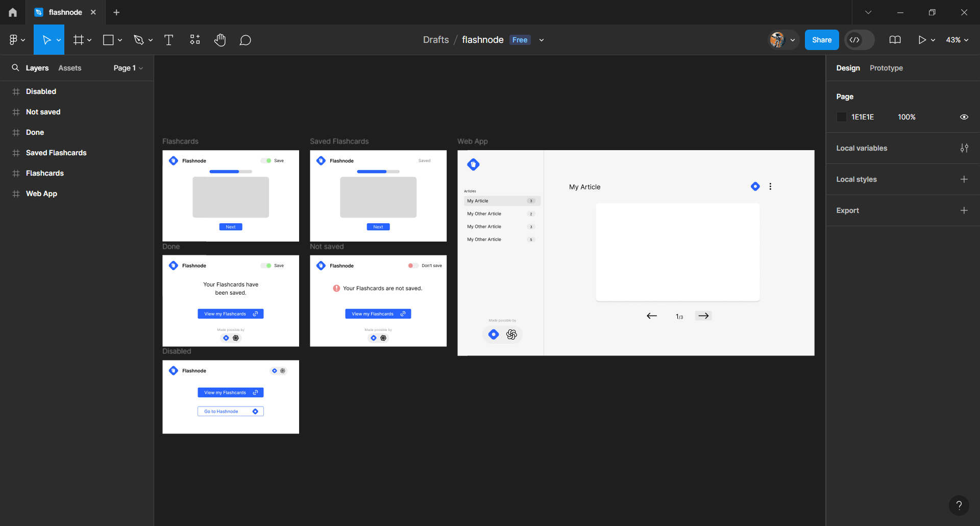
Task: Start presentation with play icon
Action: [x=922, y=40]
